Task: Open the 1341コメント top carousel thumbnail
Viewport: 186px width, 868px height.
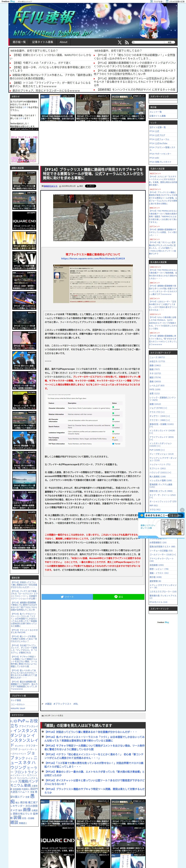Action: pyautogui.click(x=57, y=107)
